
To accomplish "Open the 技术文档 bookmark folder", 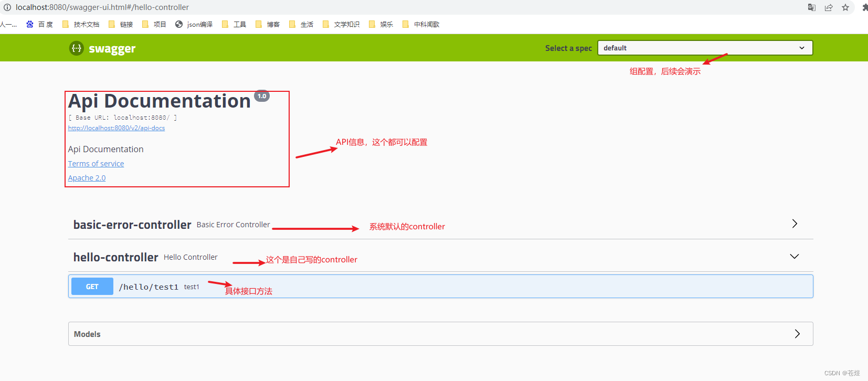I will (x=81, y=24).
